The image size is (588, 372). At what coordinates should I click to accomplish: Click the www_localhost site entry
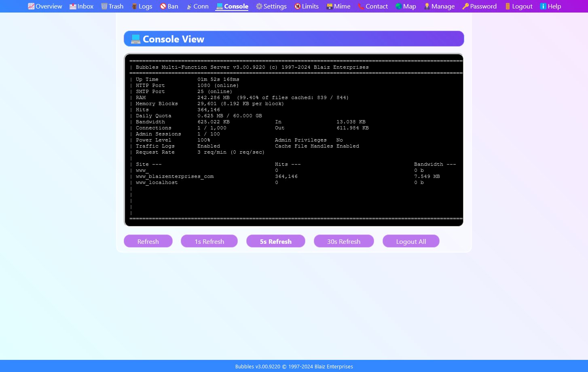click(157, 183)
